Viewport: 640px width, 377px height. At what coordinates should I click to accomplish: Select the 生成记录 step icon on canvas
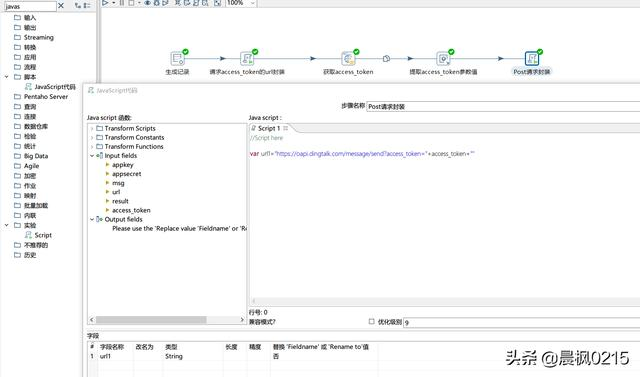pyautogui.click(x=178, y=58)
